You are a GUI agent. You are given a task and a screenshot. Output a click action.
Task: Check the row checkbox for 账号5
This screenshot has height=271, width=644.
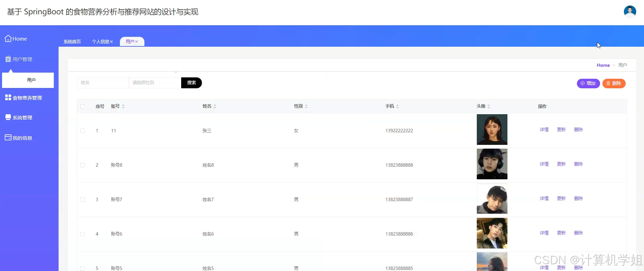point(83,268)
